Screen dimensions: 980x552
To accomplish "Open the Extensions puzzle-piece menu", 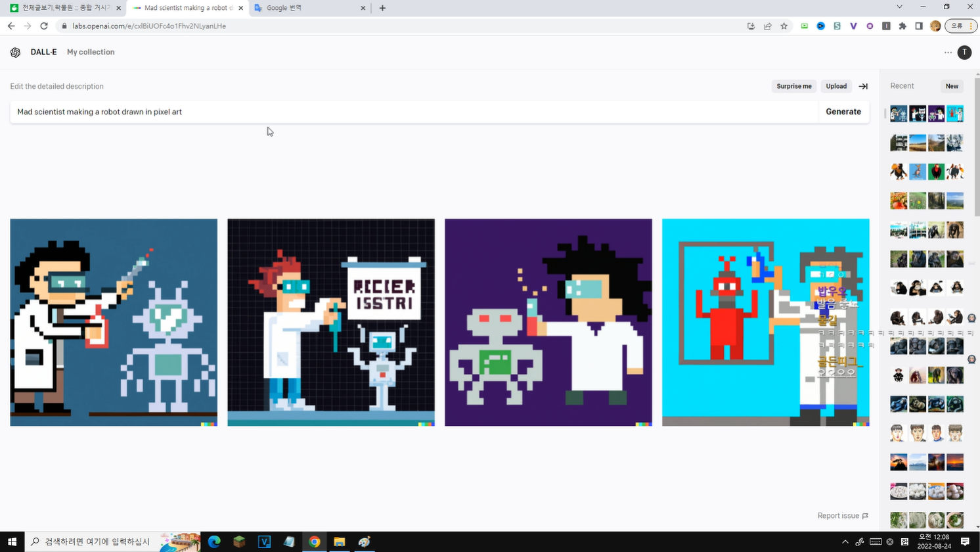I will (902, 26).
